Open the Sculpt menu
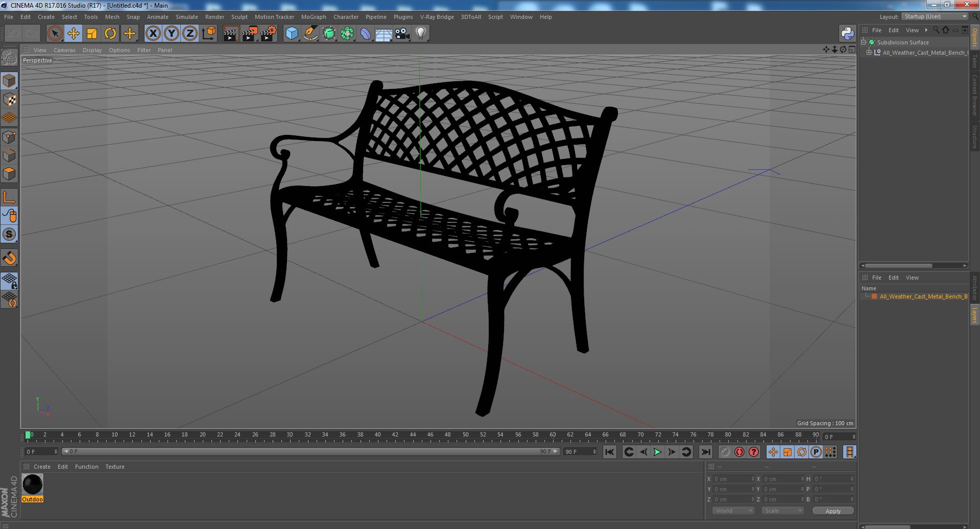The image size is (980, 529). (x=239, y=17)
